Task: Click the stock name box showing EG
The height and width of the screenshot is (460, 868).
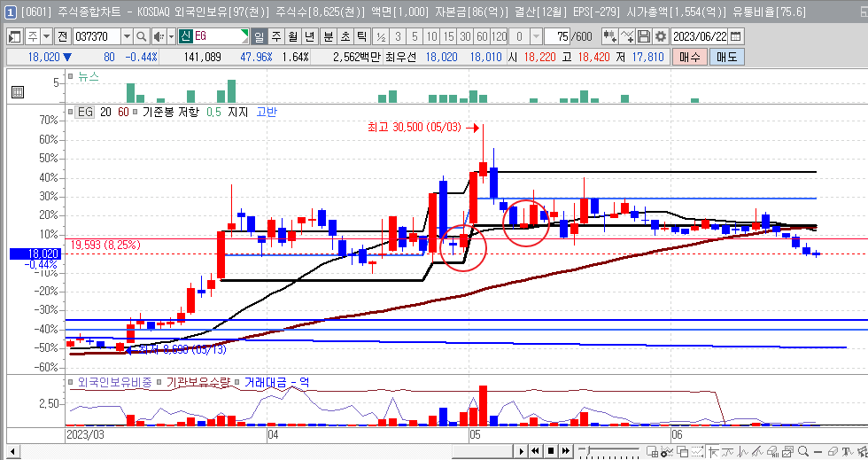Action: click(x=214, y=36)
